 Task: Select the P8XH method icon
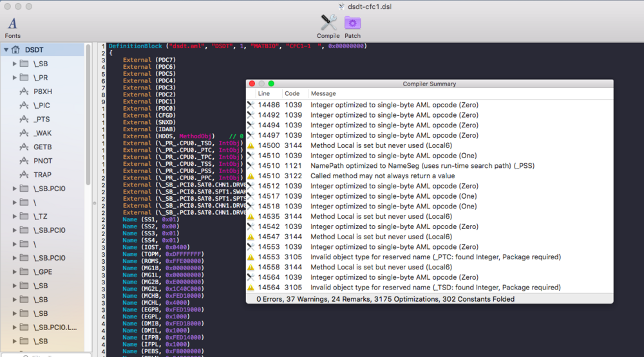click(24, 91)
